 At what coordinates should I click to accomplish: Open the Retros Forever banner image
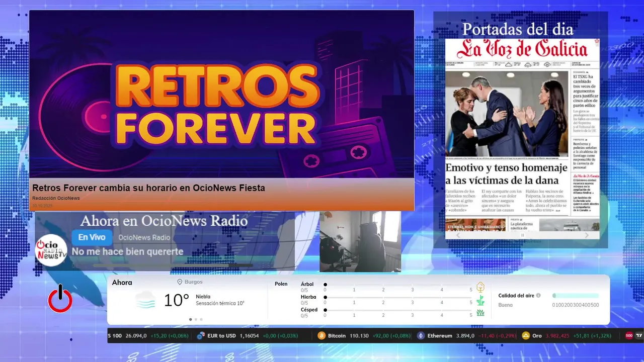tap(221, 94)
